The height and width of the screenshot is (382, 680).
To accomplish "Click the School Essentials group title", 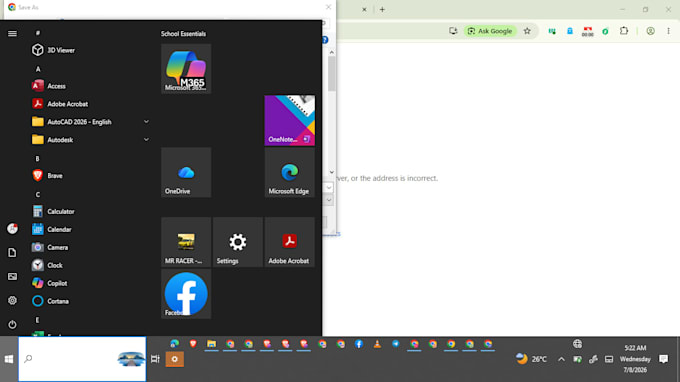I will [183, 34].
